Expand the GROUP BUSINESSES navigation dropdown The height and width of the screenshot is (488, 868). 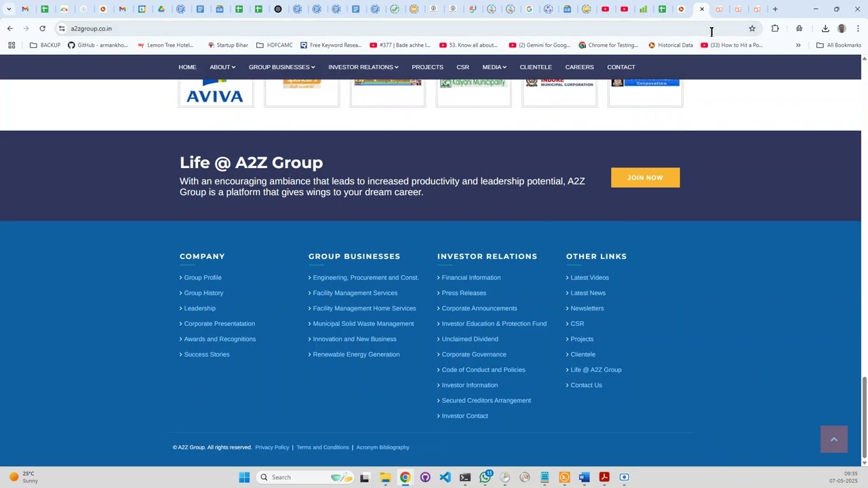tap(281, 67)
